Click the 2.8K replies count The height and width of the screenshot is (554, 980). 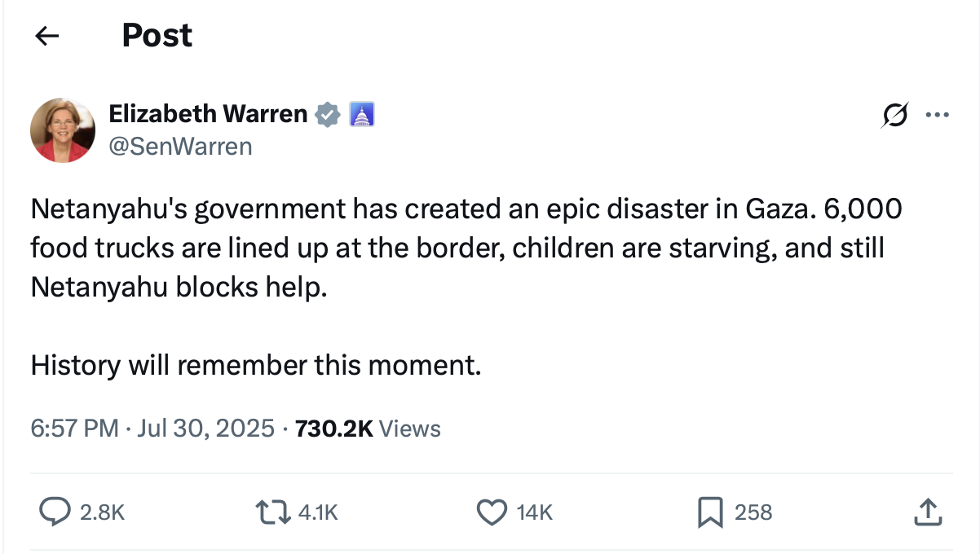pos(103,512)
